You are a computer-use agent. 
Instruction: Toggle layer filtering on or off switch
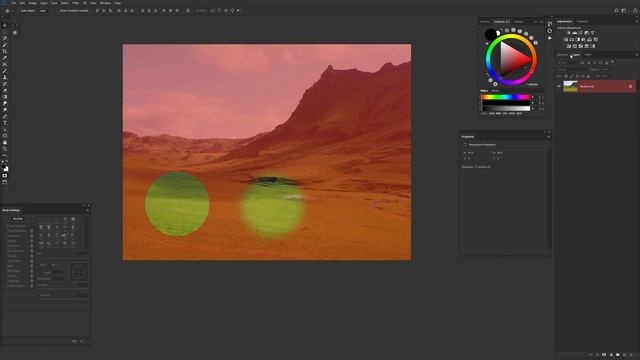point(613,62)
